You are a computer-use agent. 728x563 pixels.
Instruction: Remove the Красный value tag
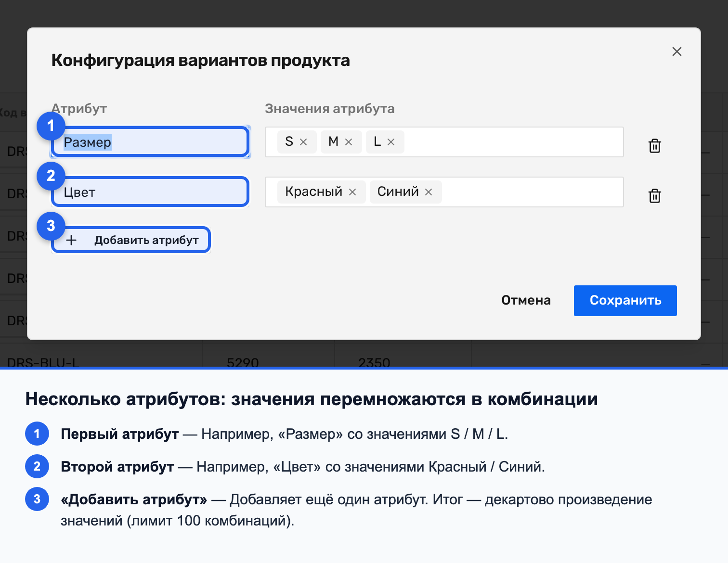(352, 192)
